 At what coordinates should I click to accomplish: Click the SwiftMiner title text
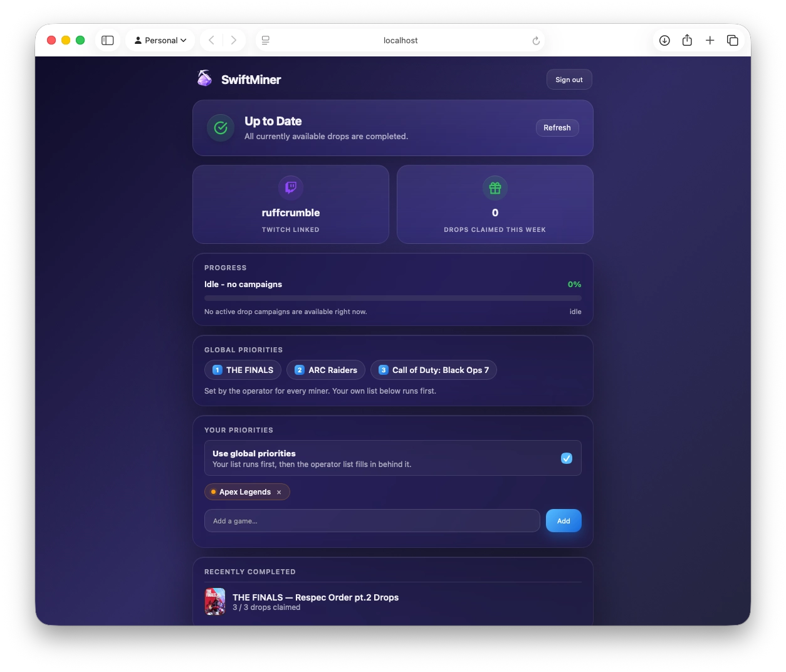click(x=251, y=80)
